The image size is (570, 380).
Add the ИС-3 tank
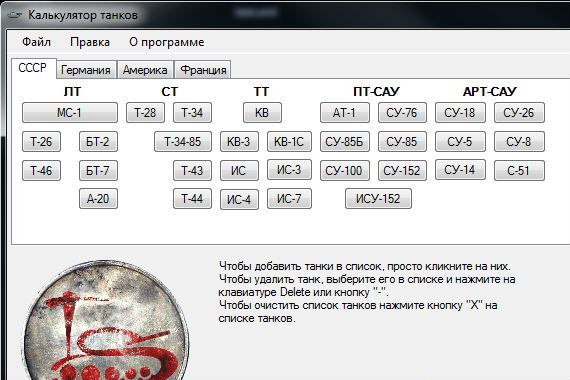coord(289,169)
